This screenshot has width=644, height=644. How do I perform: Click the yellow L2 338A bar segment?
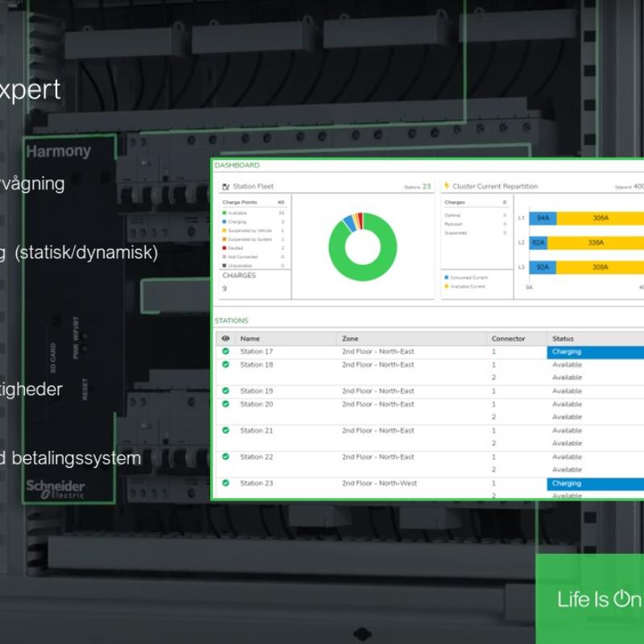click(596, 243)
